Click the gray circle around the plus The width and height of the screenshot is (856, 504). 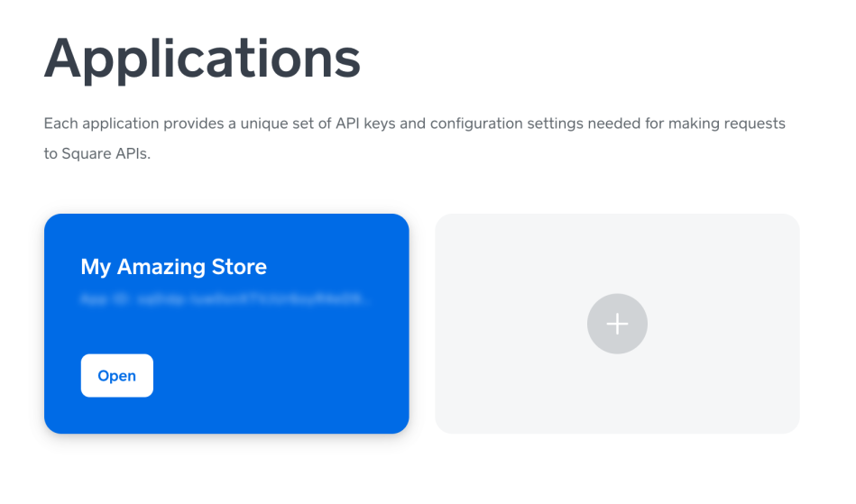617,324
